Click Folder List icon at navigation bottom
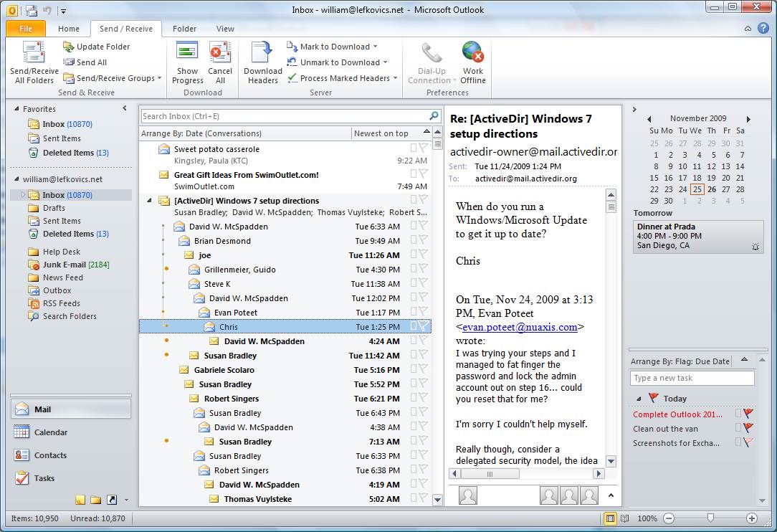777x532 pixels. pos(95,500)
